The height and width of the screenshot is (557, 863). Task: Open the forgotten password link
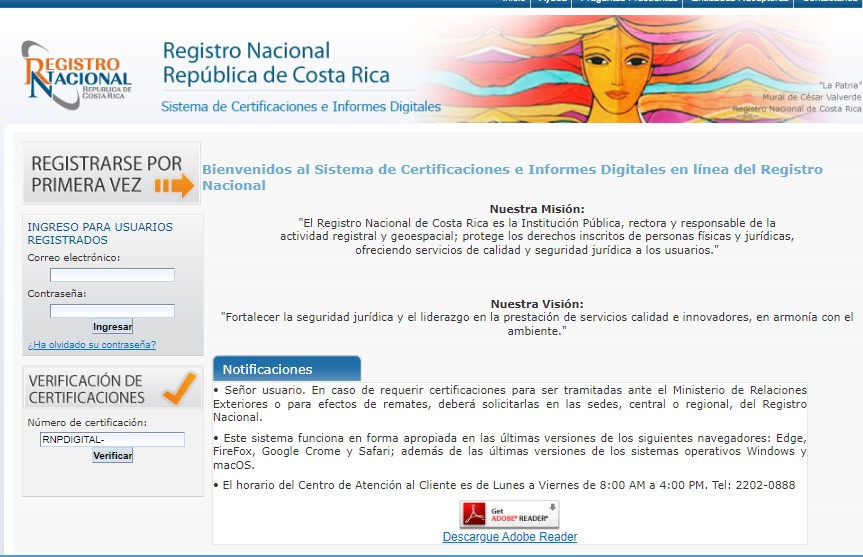click(92, 345)
